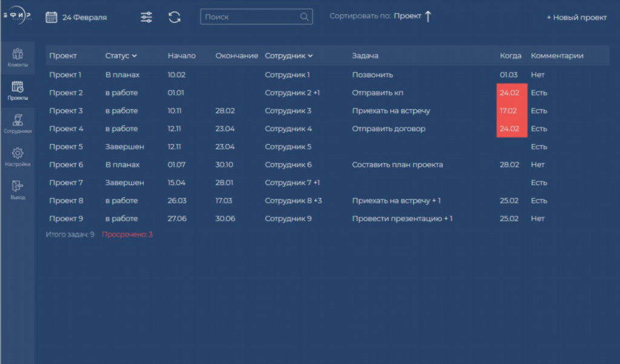Click the red 17.02 overdue cell
This screenshot has height=364, width=620.
point(512,111)
